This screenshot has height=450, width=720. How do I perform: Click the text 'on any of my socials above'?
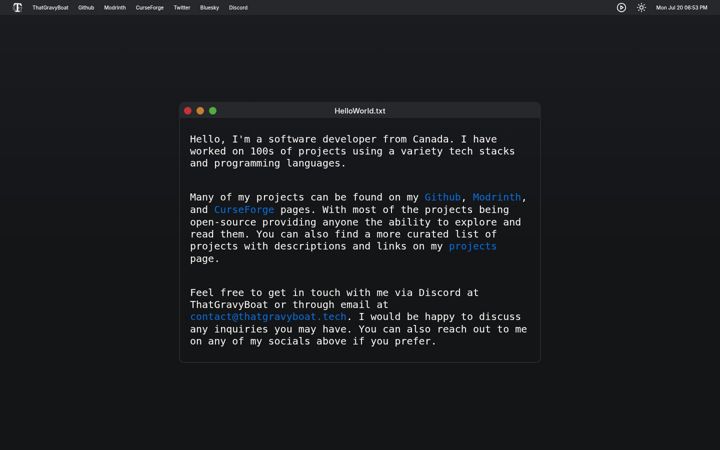268,341
